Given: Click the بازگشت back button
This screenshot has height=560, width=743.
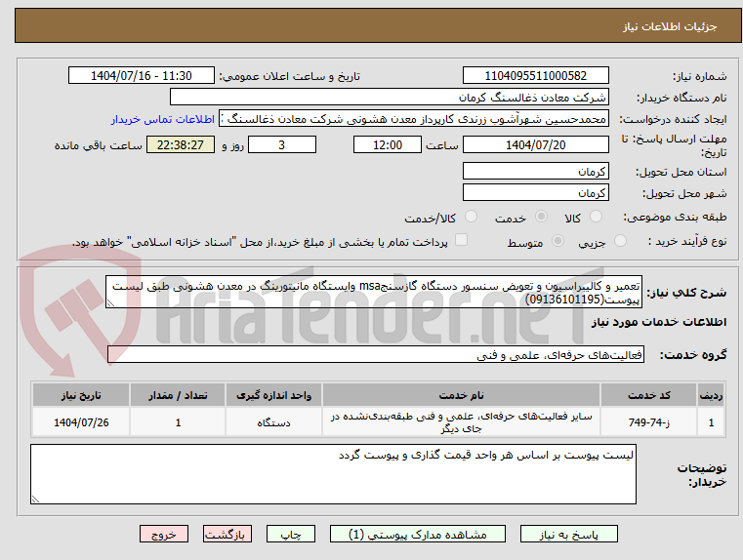Looking at the screenshot, I should (x=227, y=534).
